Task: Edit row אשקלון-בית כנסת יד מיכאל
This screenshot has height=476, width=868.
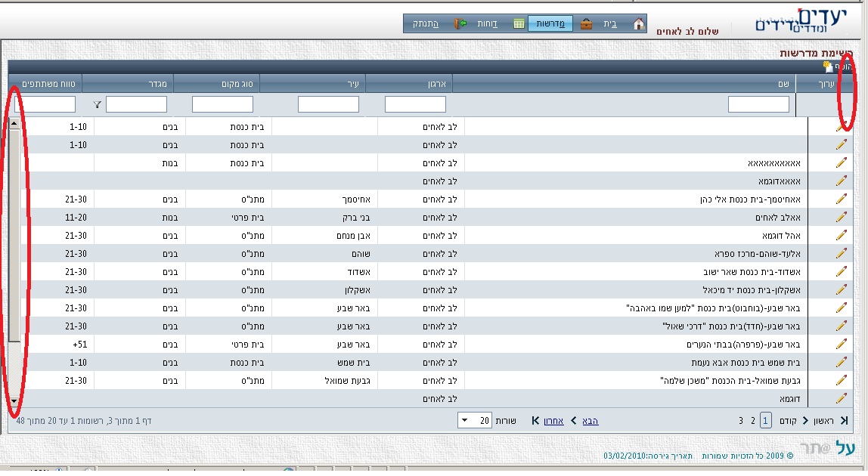Action: [842, 289]
